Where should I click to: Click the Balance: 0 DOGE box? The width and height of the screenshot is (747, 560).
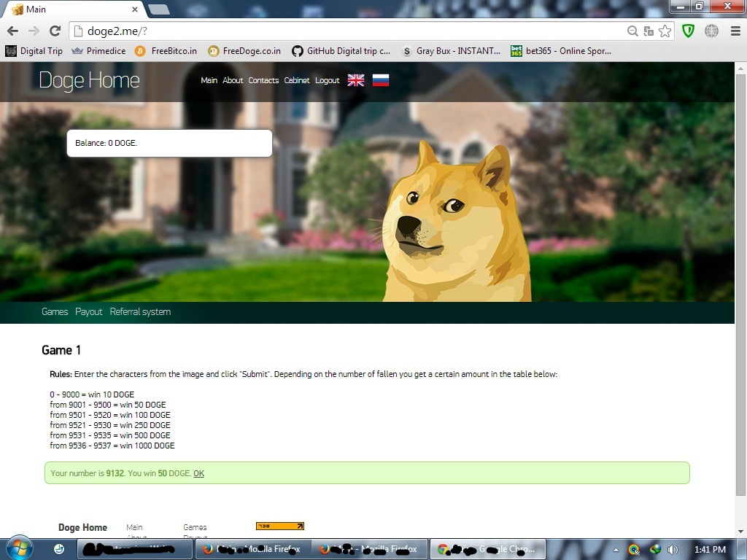pos(169,143)
